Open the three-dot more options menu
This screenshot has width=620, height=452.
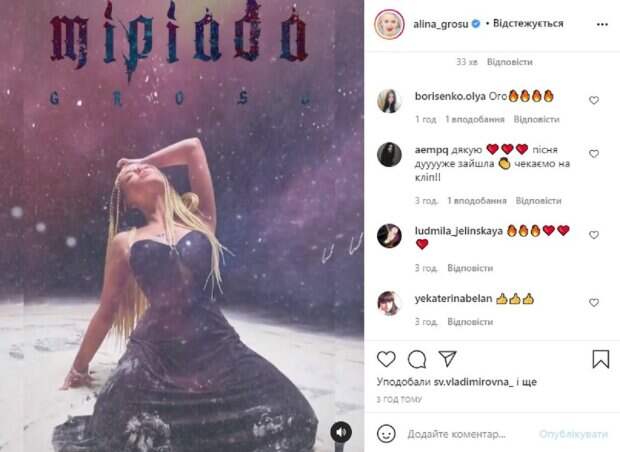click(x=602, y=25)
